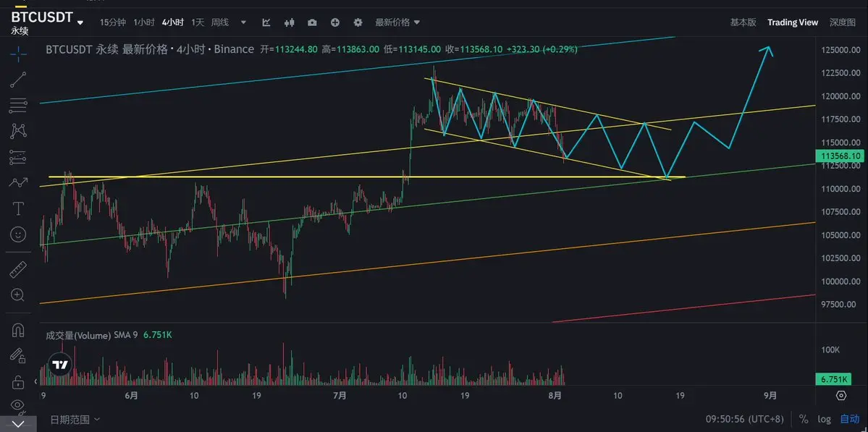Open the candlestick chart type selector

[289, 22]
